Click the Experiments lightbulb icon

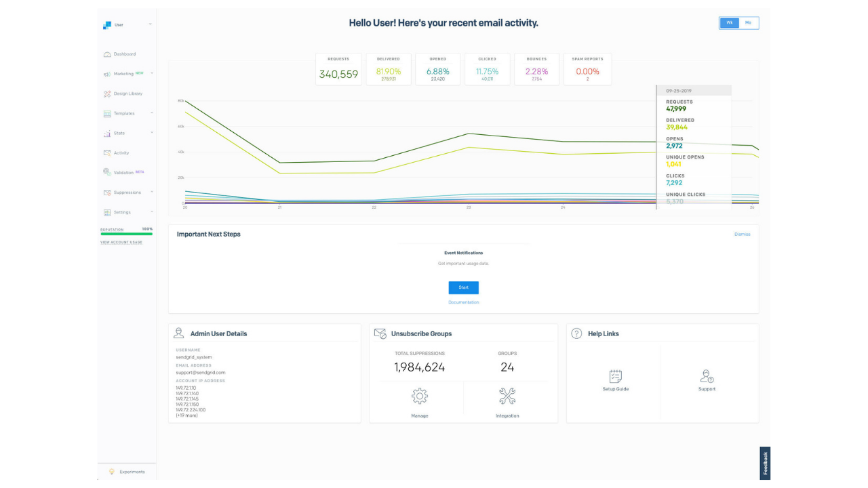(112, 472)
